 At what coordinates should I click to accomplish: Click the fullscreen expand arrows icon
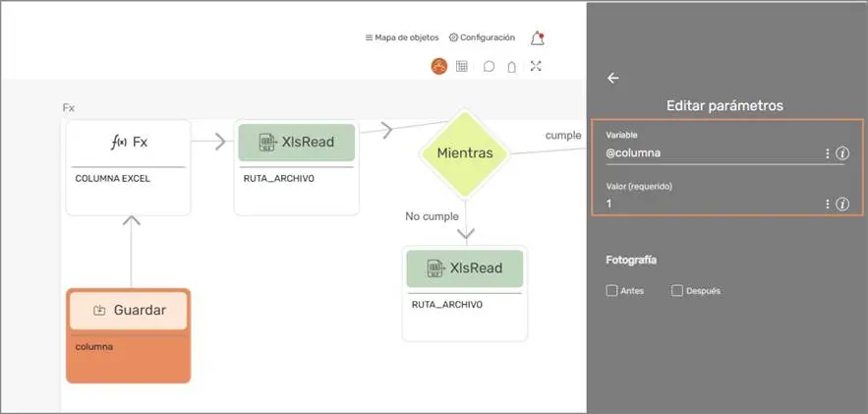point(536,67)
